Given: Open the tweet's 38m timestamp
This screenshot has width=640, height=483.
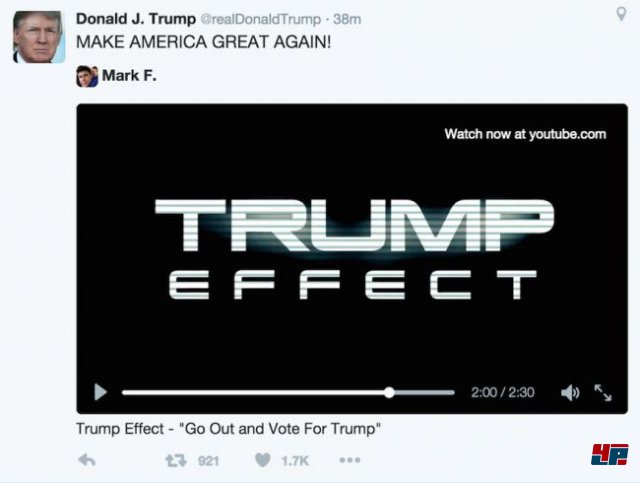Looking at the screenshot, I should point(347,19).
